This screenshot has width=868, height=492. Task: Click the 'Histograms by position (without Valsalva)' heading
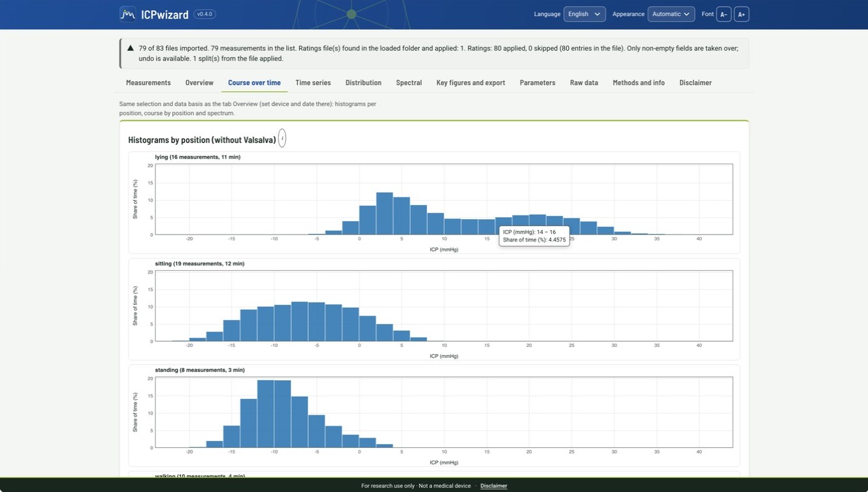click(202, 140)
